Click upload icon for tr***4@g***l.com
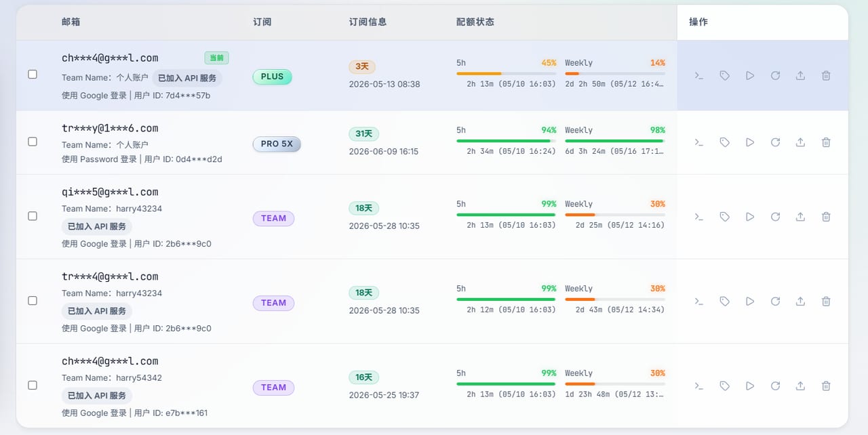 click(x=800, y=302)
